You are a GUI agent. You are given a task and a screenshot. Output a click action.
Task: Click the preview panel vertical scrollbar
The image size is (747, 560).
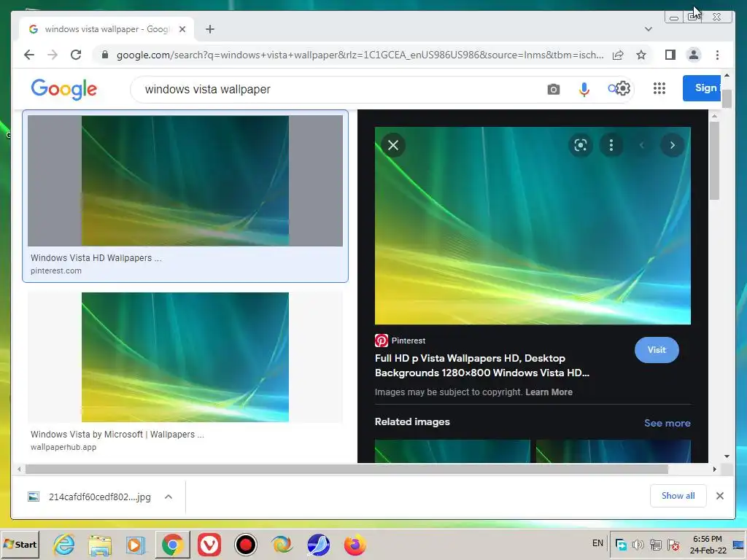pyautogui.click(x=713, y=161)
